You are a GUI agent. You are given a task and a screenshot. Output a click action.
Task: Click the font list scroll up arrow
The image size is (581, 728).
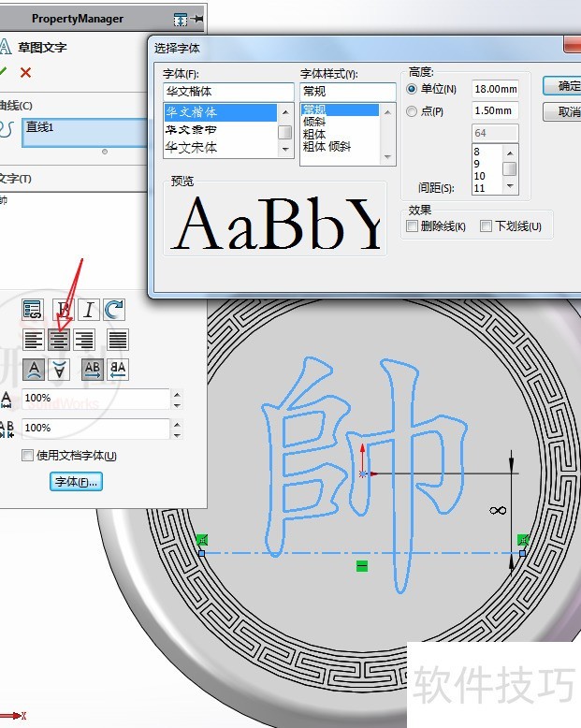click(x=285, y=112)
